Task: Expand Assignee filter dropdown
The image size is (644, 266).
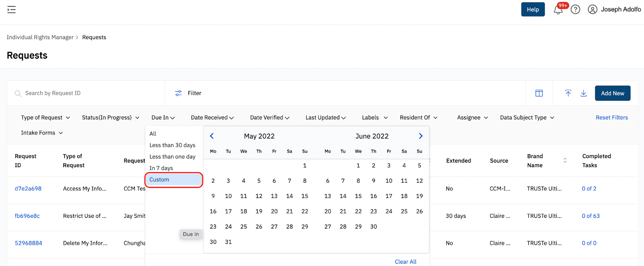Action: coord(473,118)
